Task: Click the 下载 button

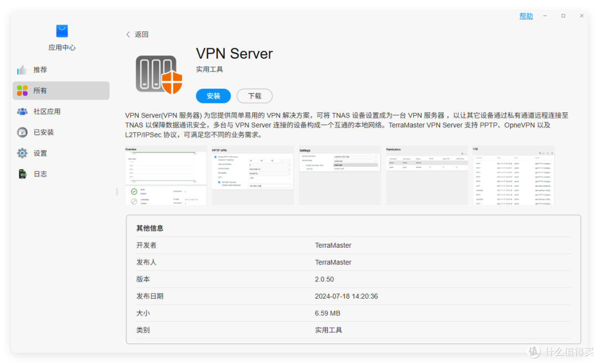Action: (255, 96)
